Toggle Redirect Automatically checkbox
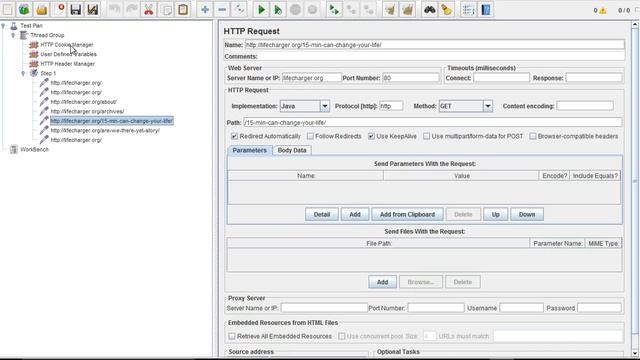The image size is (640, 360). 234,136
